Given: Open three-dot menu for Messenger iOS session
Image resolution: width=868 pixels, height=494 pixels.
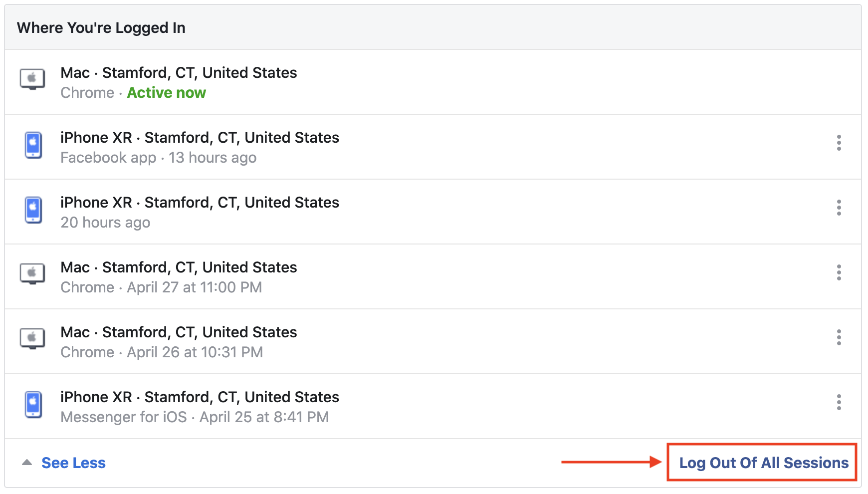Looking at the screenshot, I should coord(839,402).
